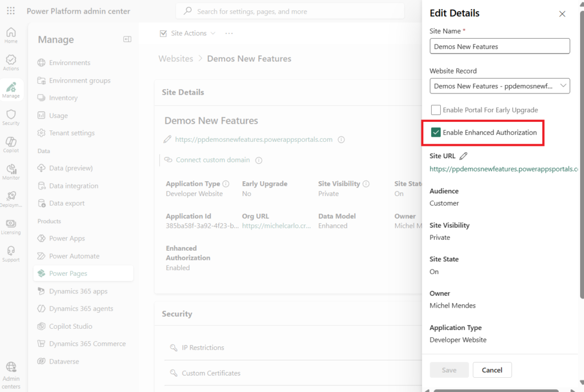584x392 pixels.
Task: Select Power Pages in navigation
Action: coord(83,273)
